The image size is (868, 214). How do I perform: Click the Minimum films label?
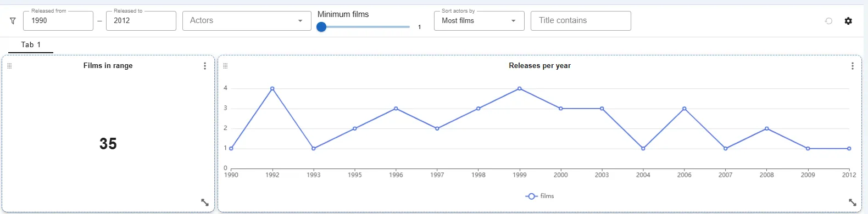pyautogui.click(x=343, y=14)
